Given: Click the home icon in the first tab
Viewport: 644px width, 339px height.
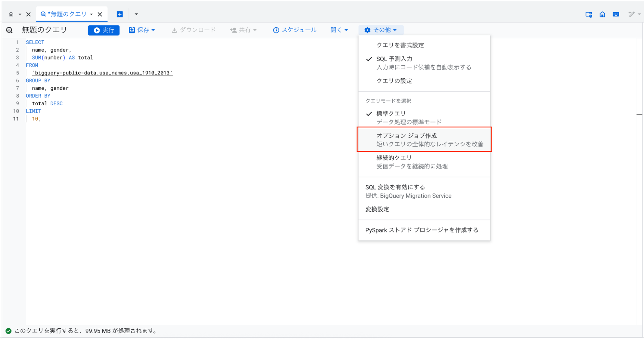Looking at the screenshot, I should 11,14.
